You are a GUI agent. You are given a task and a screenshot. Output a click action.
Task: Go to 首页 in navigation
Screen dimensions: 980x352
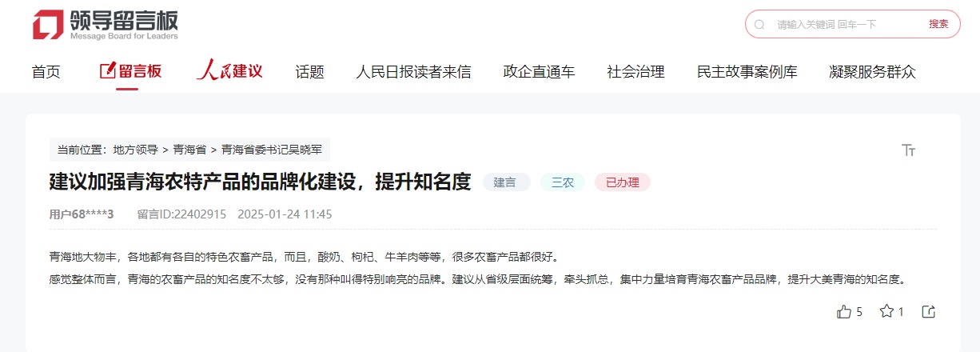tap(46, 72)
